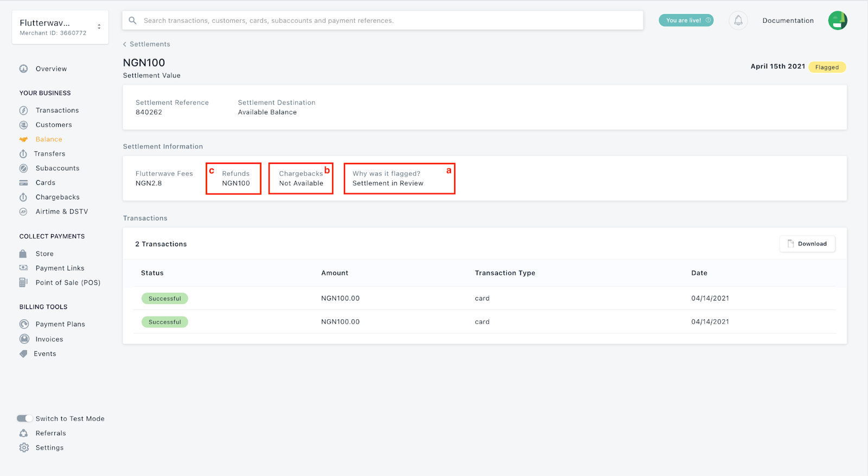Download the transactions list
868x476 pixels.
click(807, 244)
